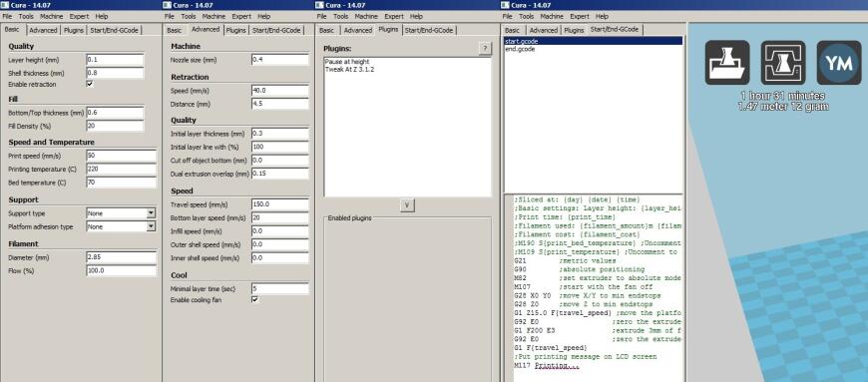The height and width of the screenshot is (382, 868).
Task: Click the Dual extrusion overlap field
Action: tap(279, 174)
